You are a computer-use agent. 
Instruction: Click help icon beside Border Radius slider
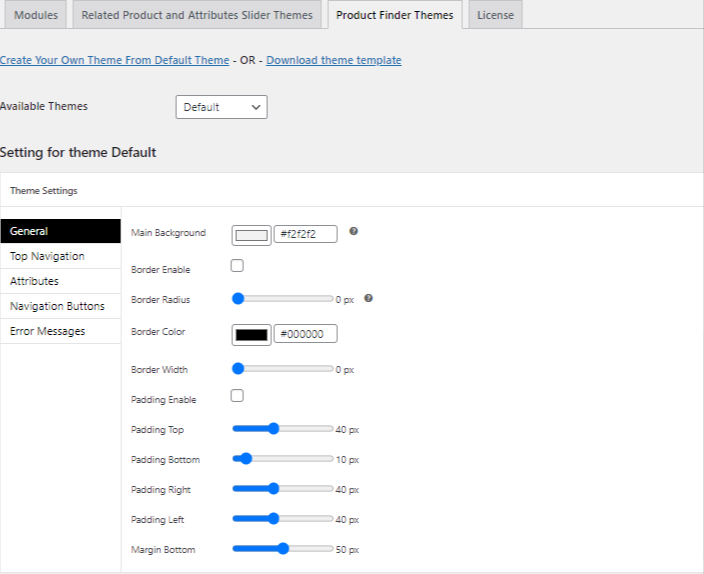point(368,298)
